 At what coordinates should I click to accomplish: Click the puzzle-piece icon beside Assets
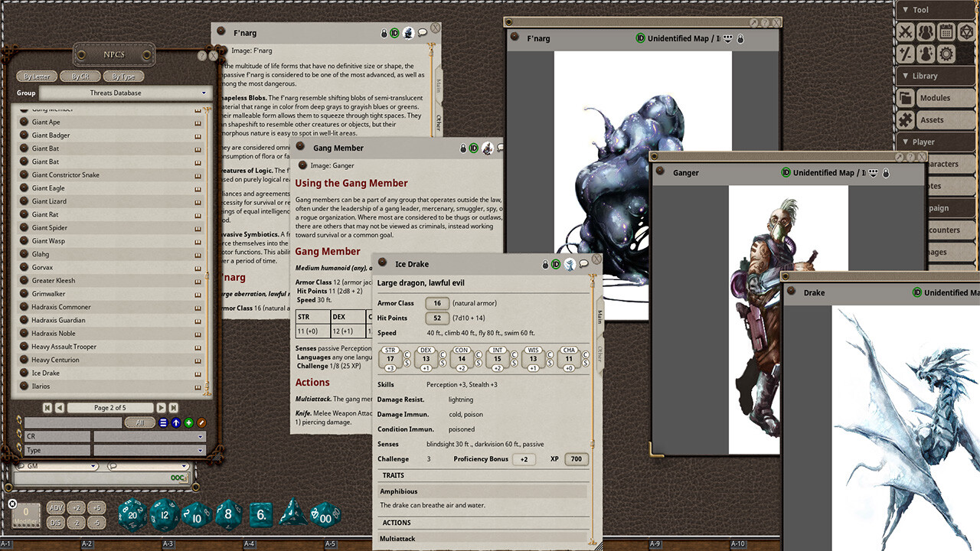(x=906, y=119)
